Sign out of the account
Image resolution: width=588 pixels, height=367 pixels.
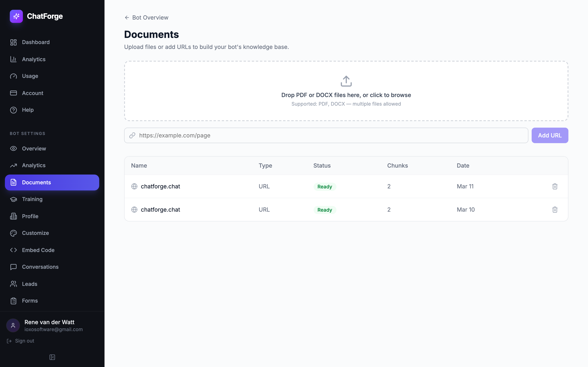24,341
